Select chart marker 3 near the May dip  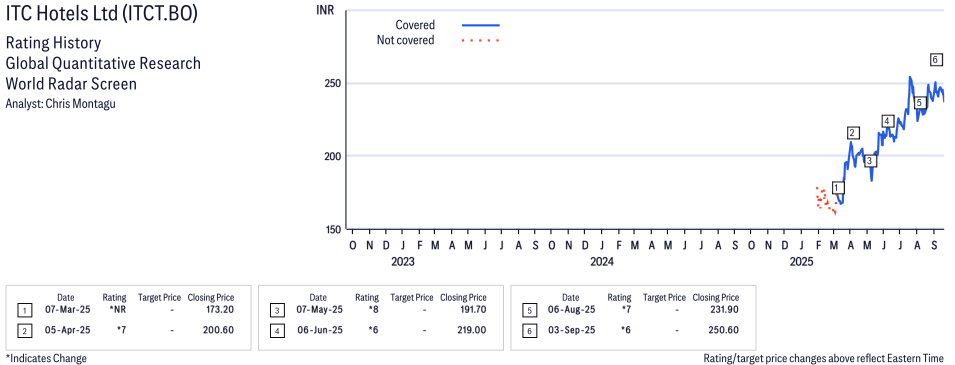click(870, 161)
